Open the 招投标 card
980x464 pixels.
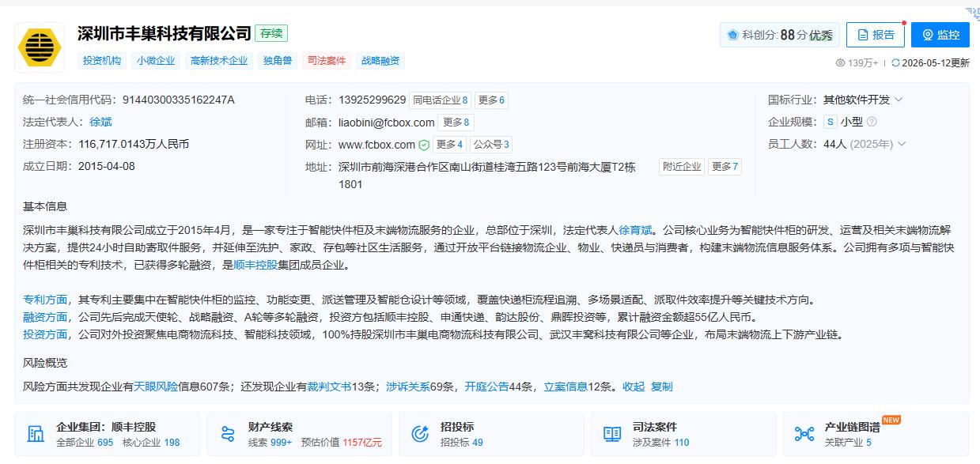(x=492, y=434)
